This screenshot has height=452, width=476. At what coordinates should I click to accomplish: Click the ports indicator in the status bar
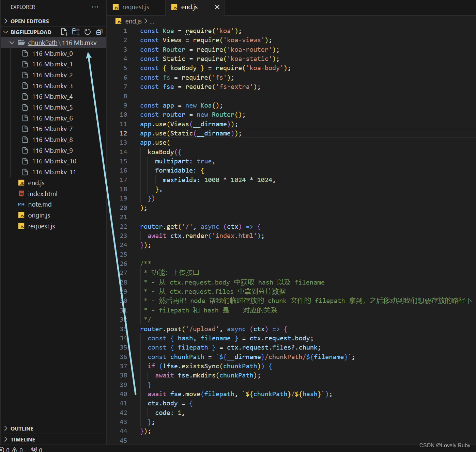[37, 449]
